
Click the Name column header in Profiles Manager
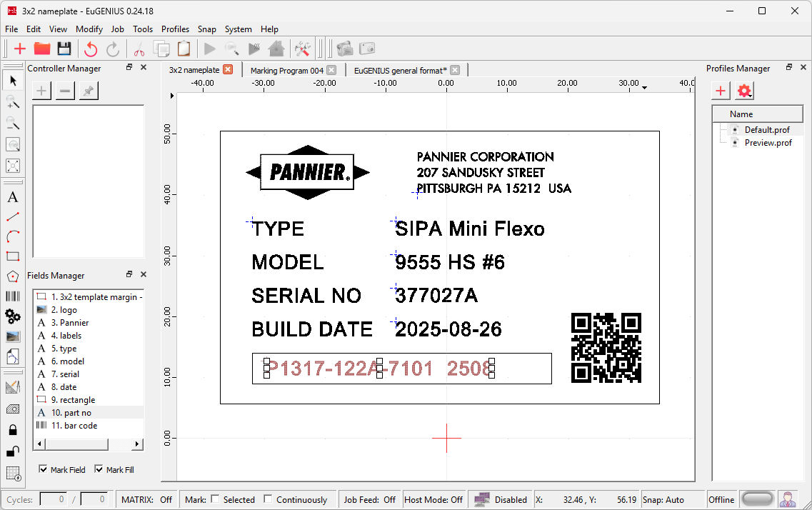tap(758, 114)
